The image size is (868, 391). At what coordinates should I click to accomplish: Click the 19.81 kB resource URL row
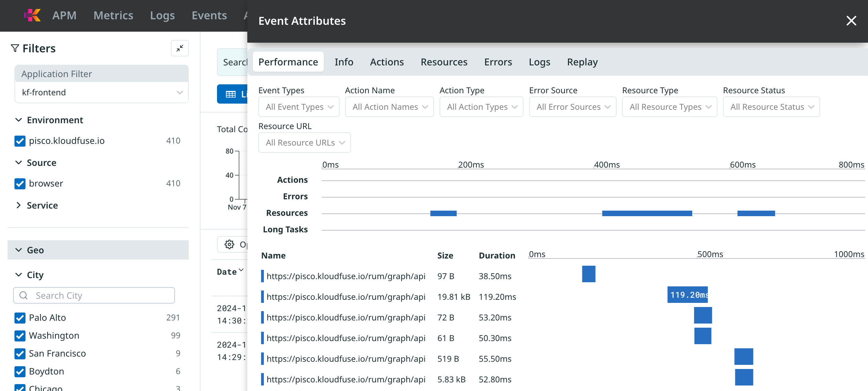click(x=345, y=297)
